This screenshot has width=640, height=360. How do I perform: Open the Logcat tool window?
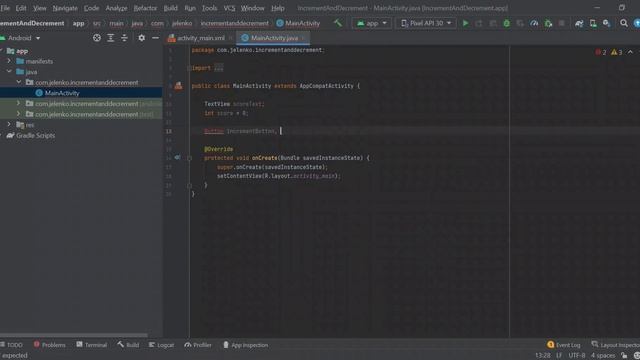(161, 345)
